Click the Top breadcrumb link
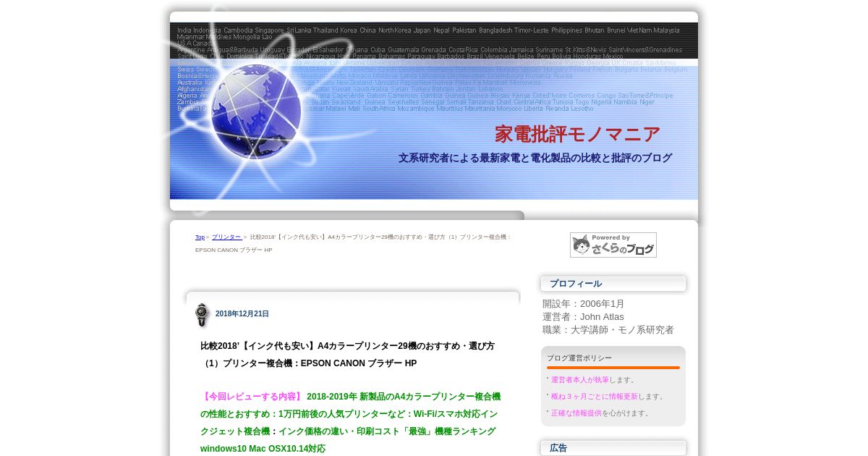868x456 pixels. 200,237
